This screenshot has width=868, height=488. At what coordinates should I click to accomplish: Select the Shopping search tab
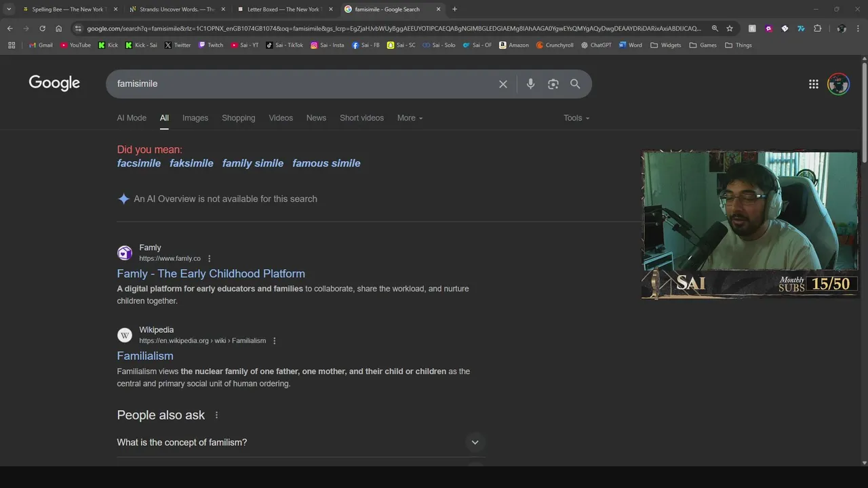click(x=239, y=118)
